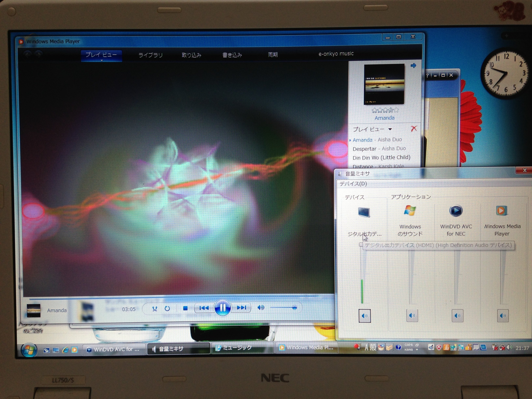Click the Amanda album cover thumbnail in the playlist pane
The height and width of the screenshot is (399, 532).
click(384, 84)
